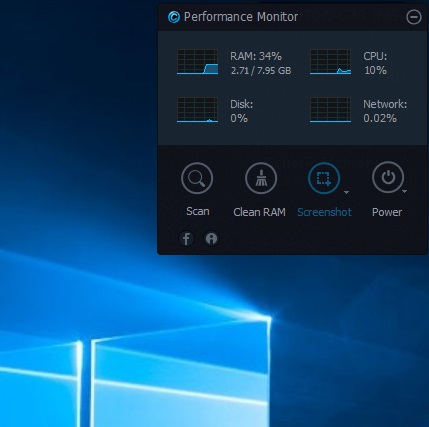Open the Facebook icon link
The width and height of the screenshot is (429, 427).
(186, 239)
